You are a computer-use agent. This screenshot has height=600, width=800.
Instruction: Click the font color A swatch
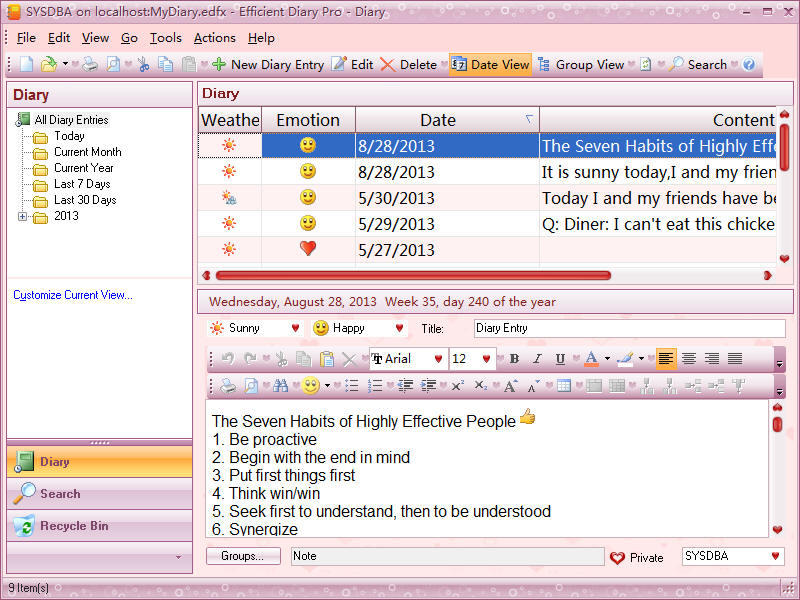click(x=591, y=359)
